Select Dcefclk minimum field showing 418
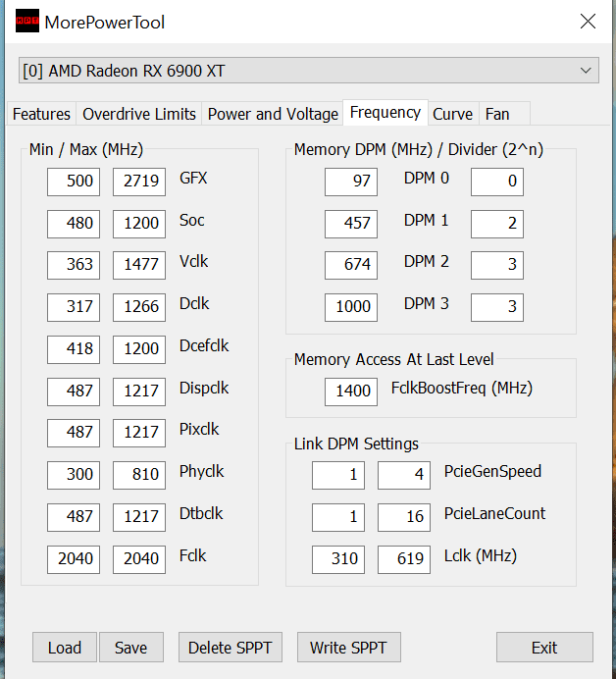This screenshot has width=616, height=679. click(x=74, y=349)
